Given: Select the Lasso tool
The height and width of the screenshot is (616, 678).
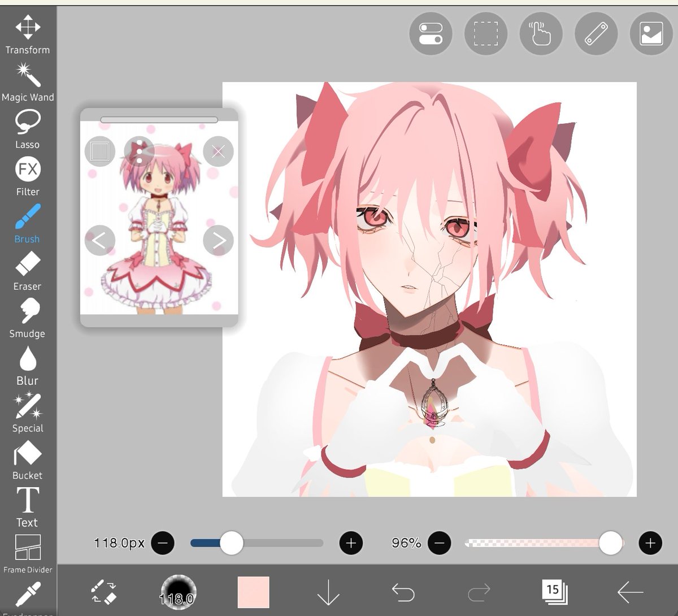Looking at the screenshot, I should [x=27, y=130].
